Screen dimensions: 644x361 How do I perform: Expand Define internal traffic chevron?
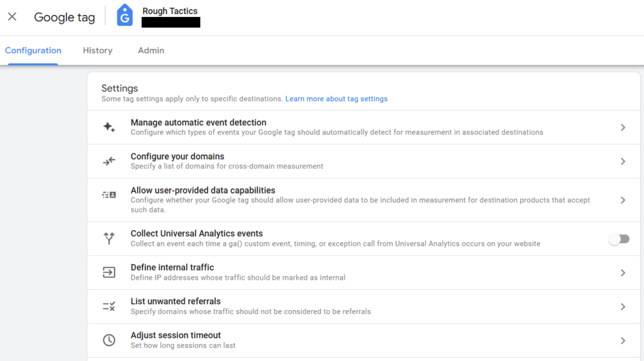point(623,273)
